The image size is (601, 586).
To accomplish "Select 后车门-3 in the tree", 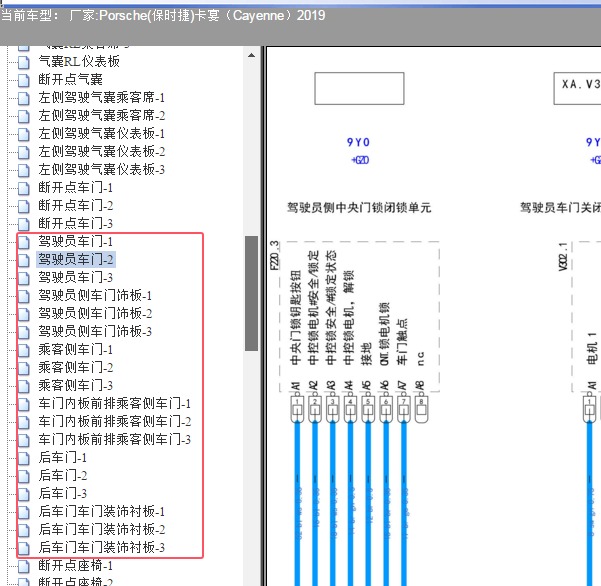I will [x=62, y=494].
